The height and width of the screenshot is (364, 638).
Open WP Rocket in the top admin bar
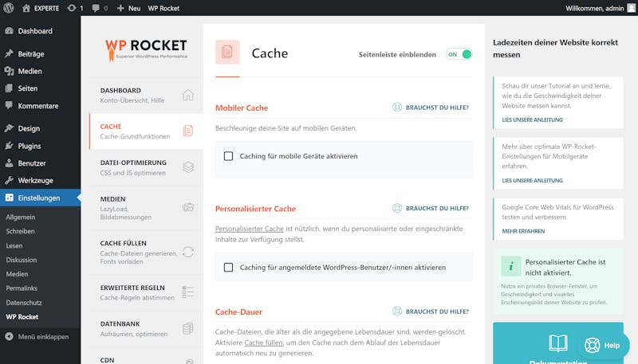coord(163,8)
